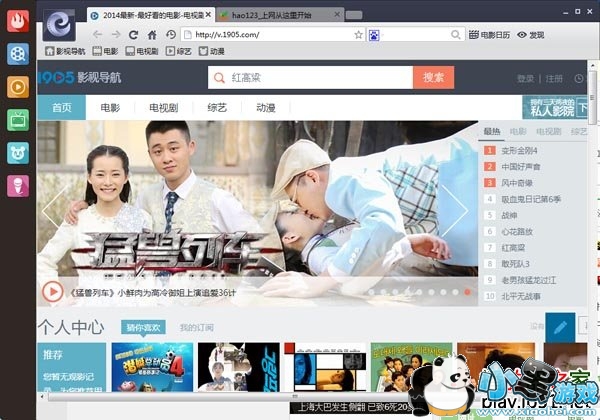This screenshot has height=420, width=600.
Task: Click the address bar showing v.1905.com
Action: [273, 35]
